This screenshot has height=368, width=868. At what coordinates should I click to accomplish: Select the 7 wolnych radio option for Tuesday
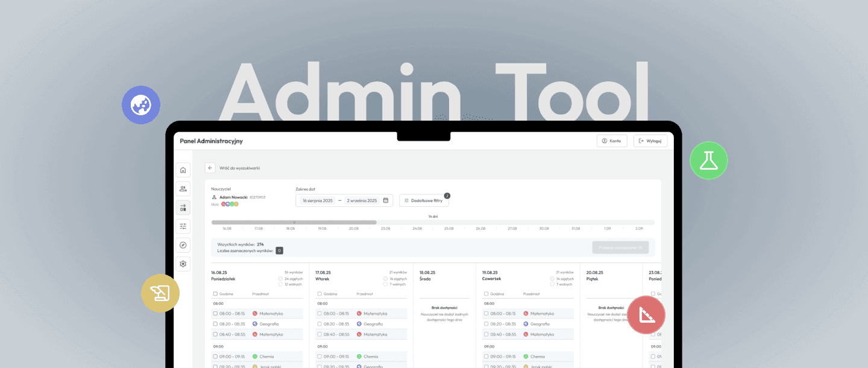pos(385,284)
